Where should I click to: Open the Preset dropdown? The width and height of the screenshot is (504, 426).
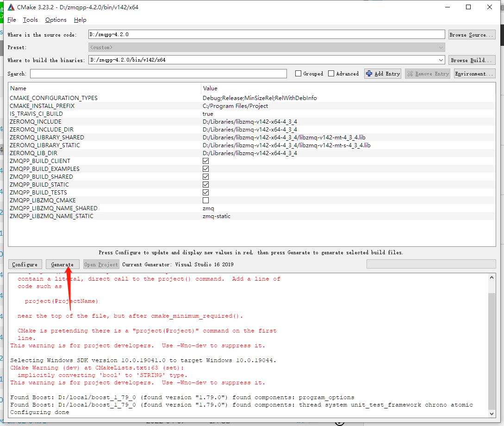pyautogui.click(x=267, y=47)
